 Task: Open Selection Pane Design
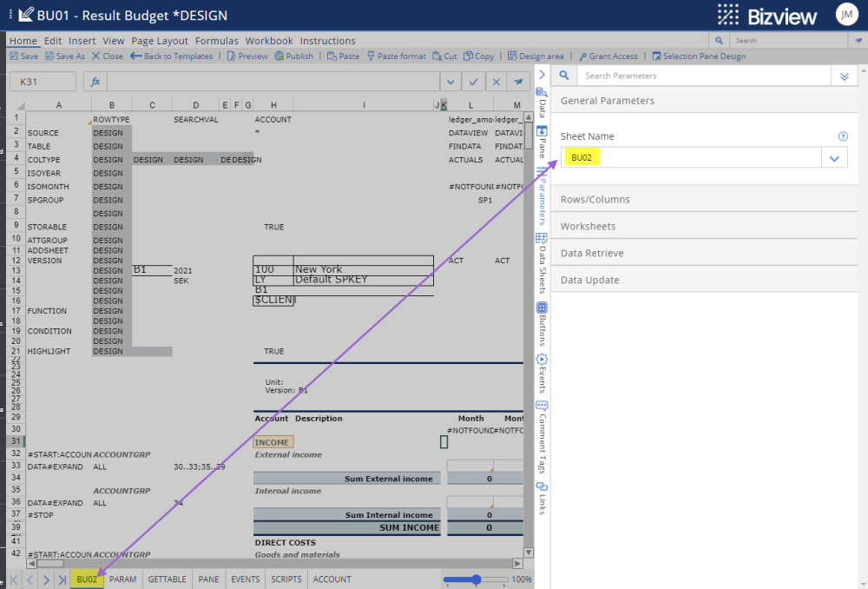(x=699, y=56)
